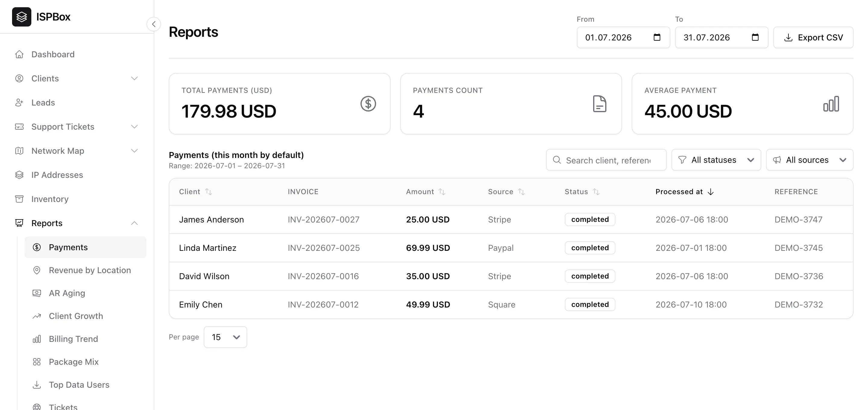The image size is (868, 410).
Task: Open the Per page dropdown
Action: coord(225,337)
